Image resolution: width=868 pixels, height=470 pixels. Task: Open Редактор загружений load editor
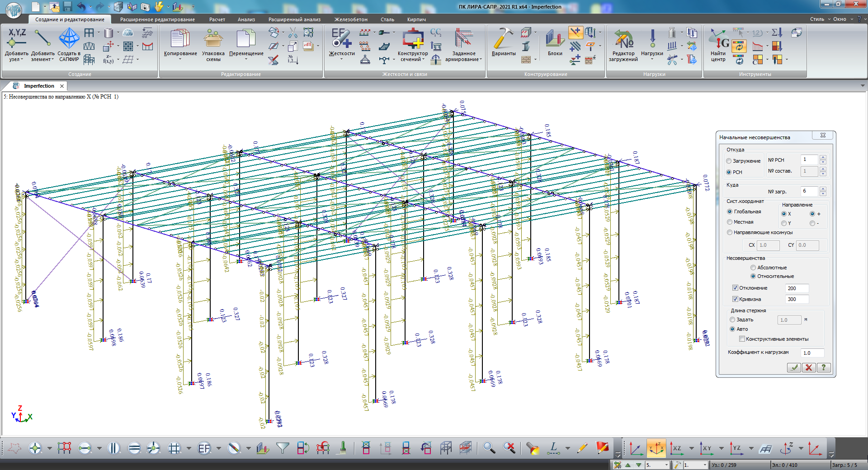point(623,39)
